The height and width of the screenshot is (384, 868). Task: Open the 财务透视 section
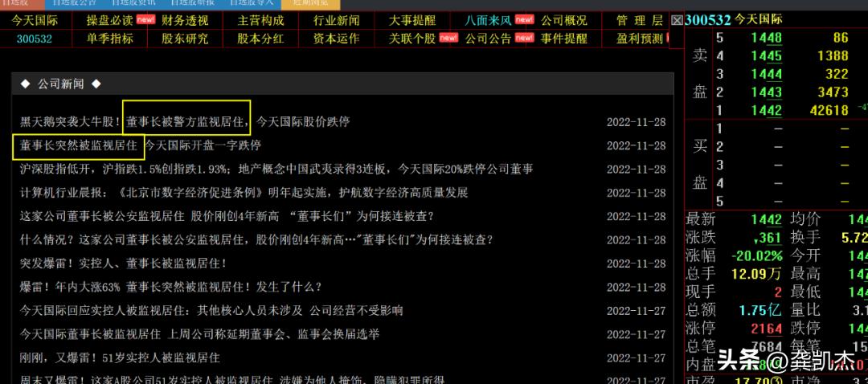coord(185,21)
